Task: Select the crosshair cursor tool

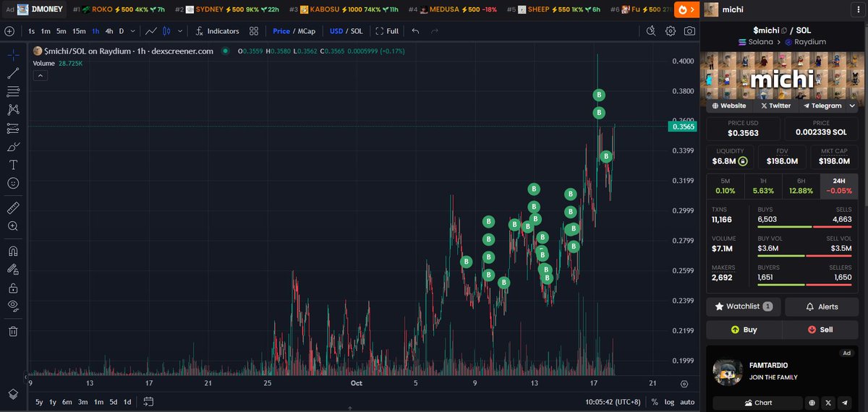Action: pos(13,55)
